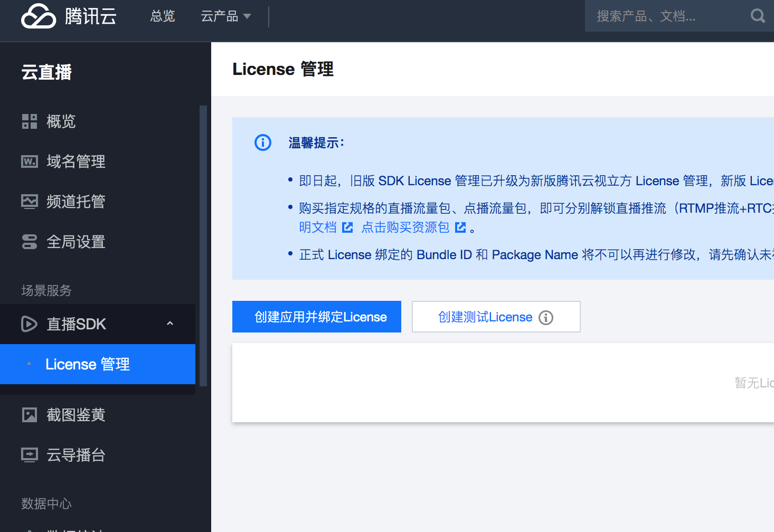
Task: Expand the 云产品 products dropdown
Action: tap(226, 16)
